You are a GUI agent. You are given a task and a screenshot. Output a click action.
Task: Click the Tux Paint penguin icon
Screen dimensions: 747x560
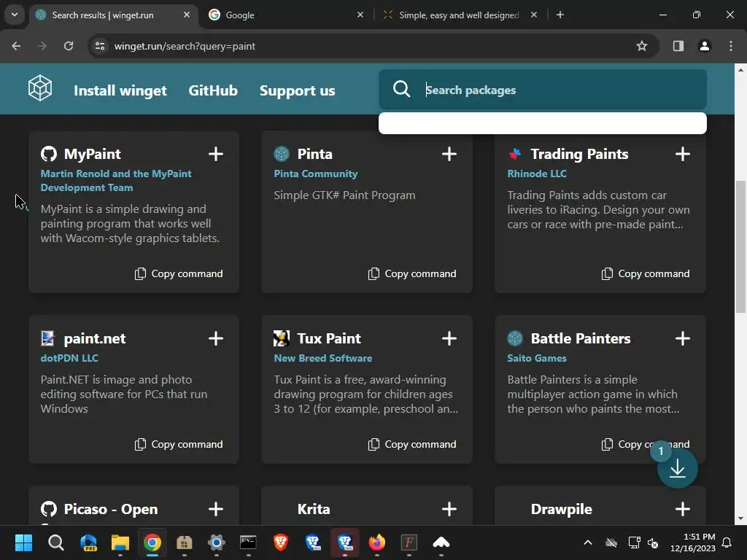(282, 338)
